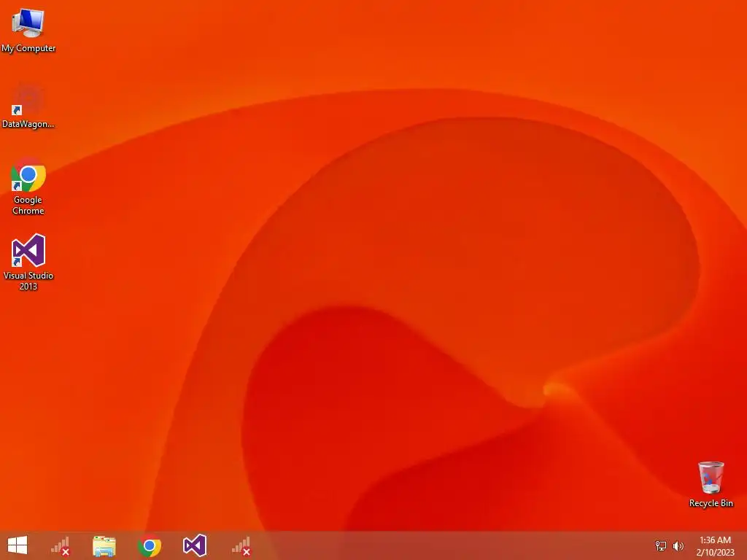Viewport: 747px width, 560px height.
Task: Open the volume speaker tray icon
Action: (x=678, y=545)
